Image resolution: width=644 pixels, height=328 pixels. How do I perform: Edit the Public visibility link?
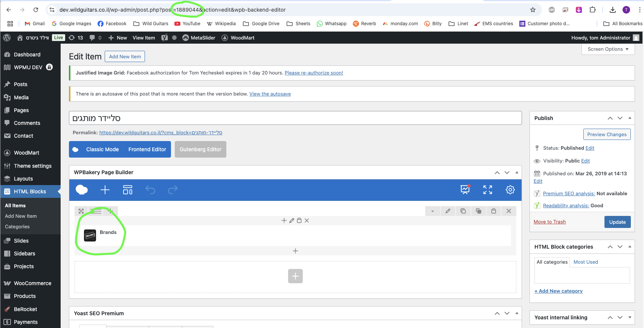tap(586, 161)
